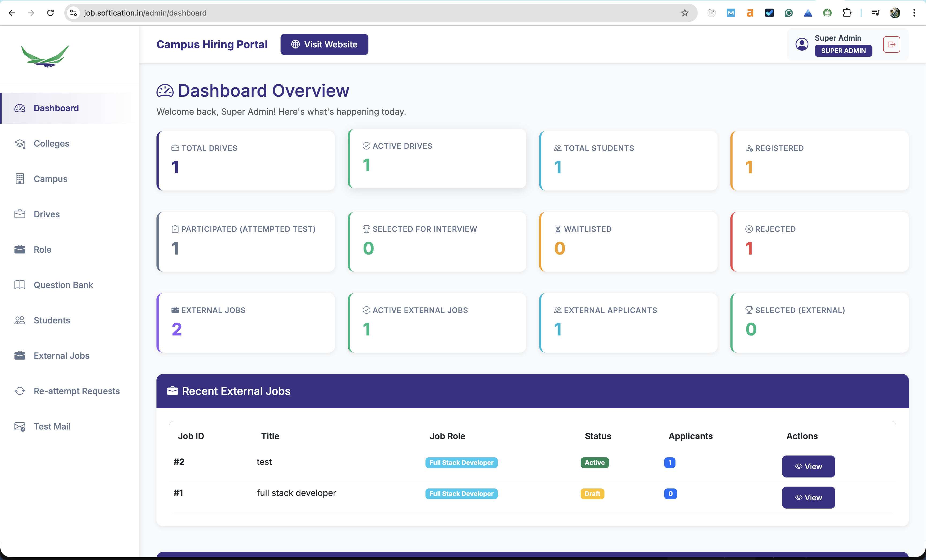Select the Colleges sidebar icon
The height and width of the screenshot is (560, 926).
click(x=20, y=143)
